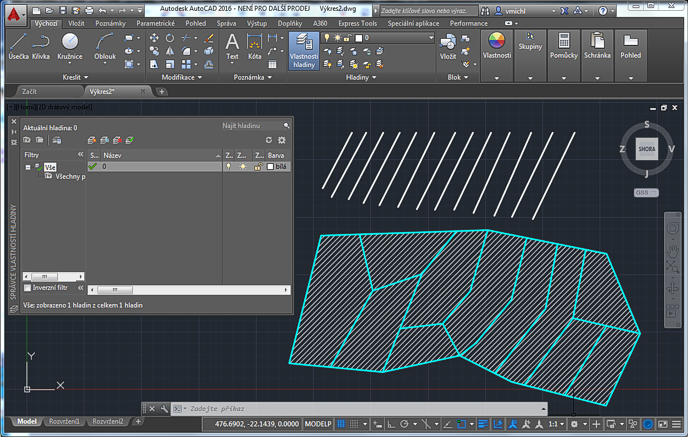The image size is (688, 437).
Task: Toggle lock icon for layer 0
Action: [x=258, y=167]
